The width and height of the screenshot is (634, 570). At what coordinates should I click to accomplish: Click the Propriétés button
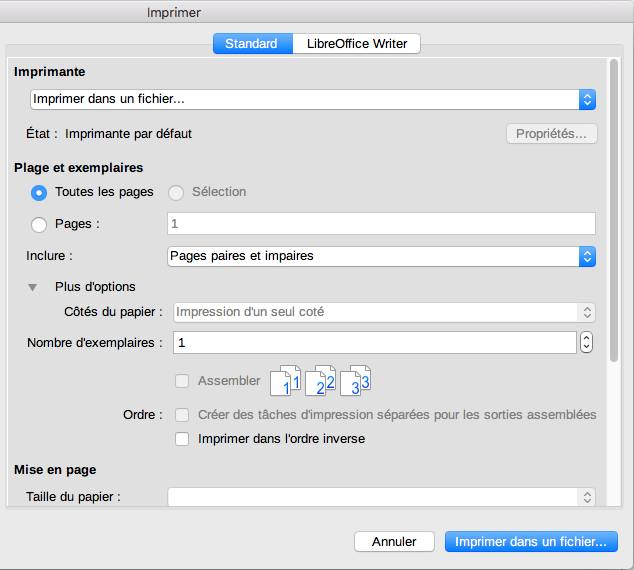(551, 133)
